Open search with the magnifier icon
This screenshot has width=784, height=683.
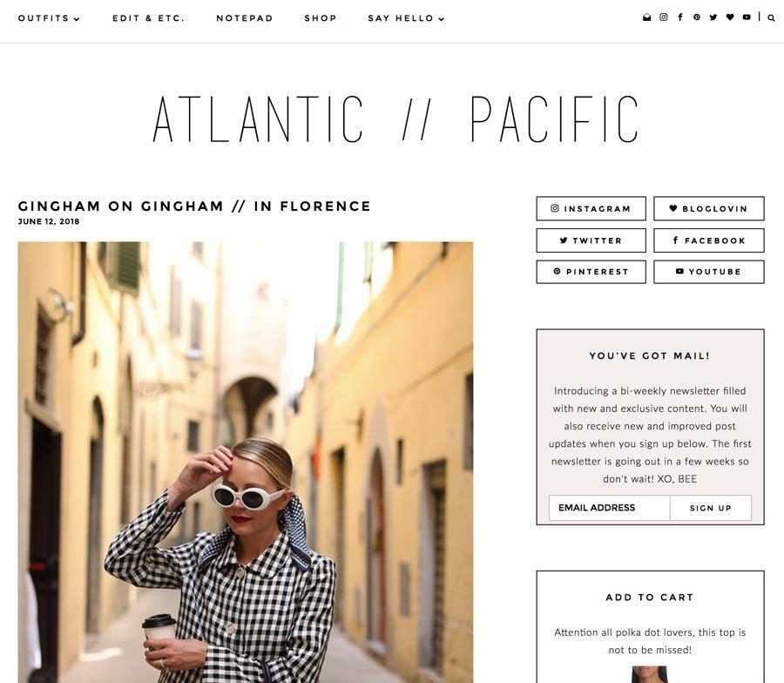pos(772,17)
